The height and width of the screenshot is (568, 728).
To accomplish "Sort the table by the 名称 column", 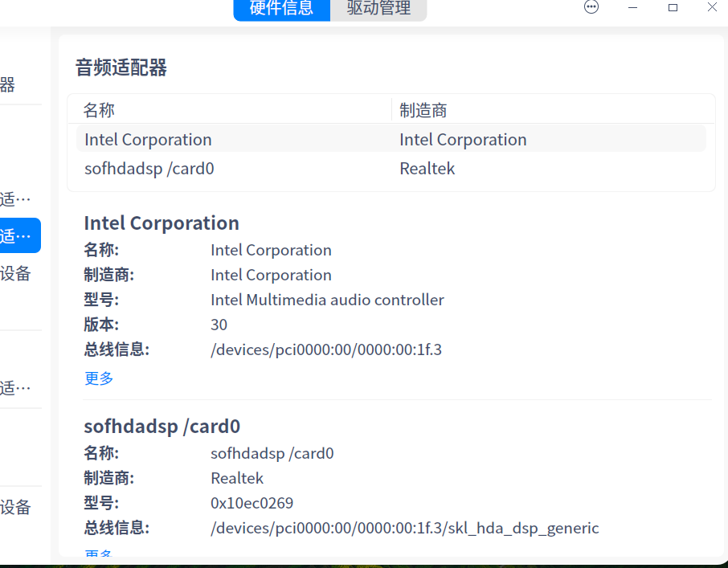I will coord(98,109).
